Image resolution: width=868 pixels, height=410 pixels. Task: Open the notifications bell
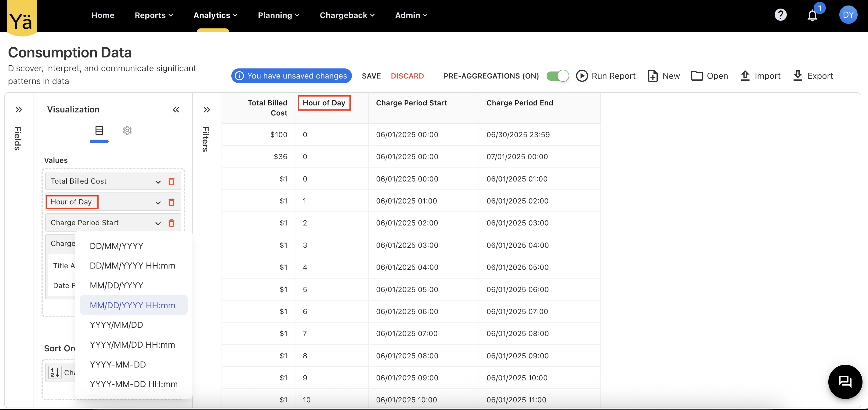(813, 15)
